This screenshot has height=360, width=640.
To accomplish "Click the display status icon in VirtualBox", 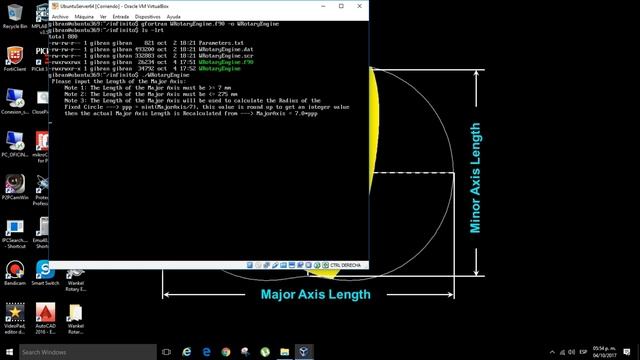I will coord(292,265).
